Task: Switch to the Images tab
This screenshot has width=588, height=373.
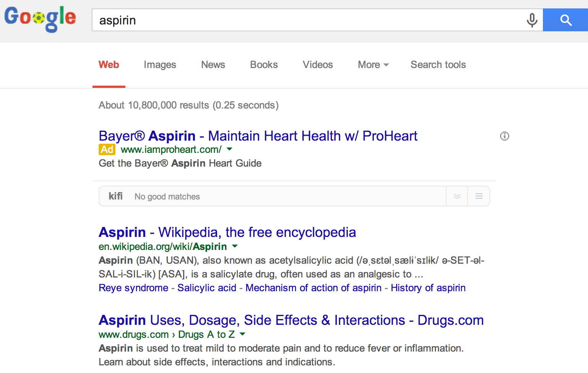Action: (160, 65)
